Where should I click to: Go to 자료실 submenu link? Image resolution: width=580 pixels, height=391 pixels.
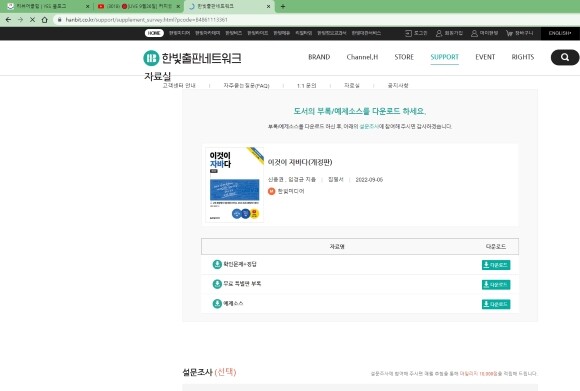[x=351, y=85]
